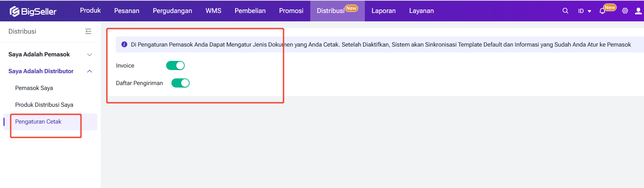Click the BigSeller logo
Image resolution: width=644 pixels, height=188 pixels.
point(33,11)
